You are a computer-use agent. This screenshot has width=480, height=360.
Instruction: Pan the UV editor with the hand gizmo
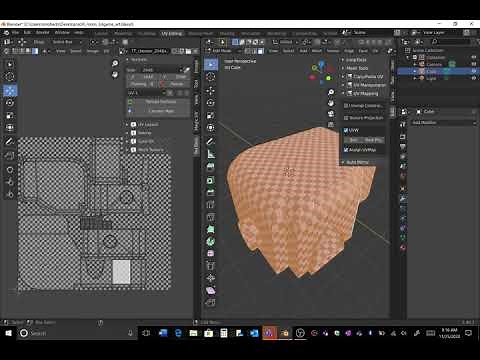click(x=115, y=74)
